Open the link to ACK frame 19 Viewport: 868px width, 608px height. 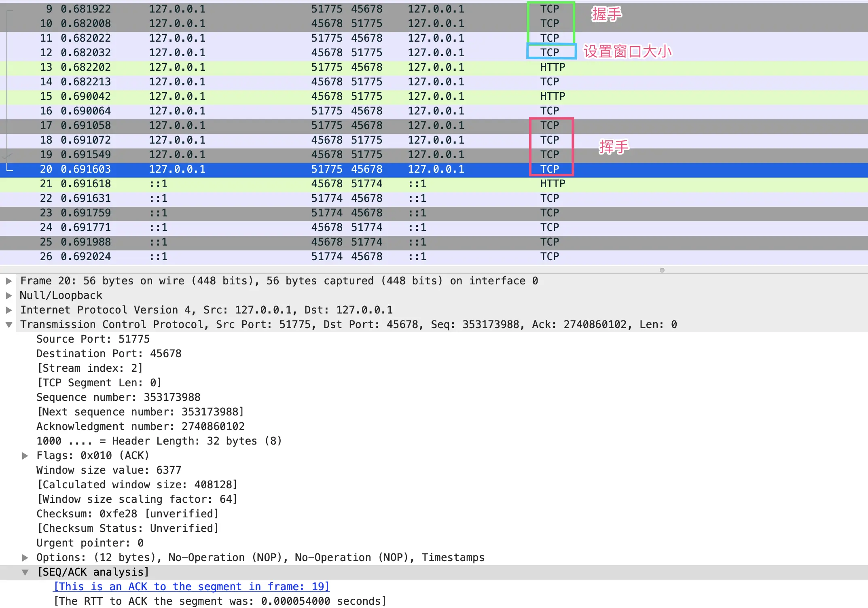[191, 587]
